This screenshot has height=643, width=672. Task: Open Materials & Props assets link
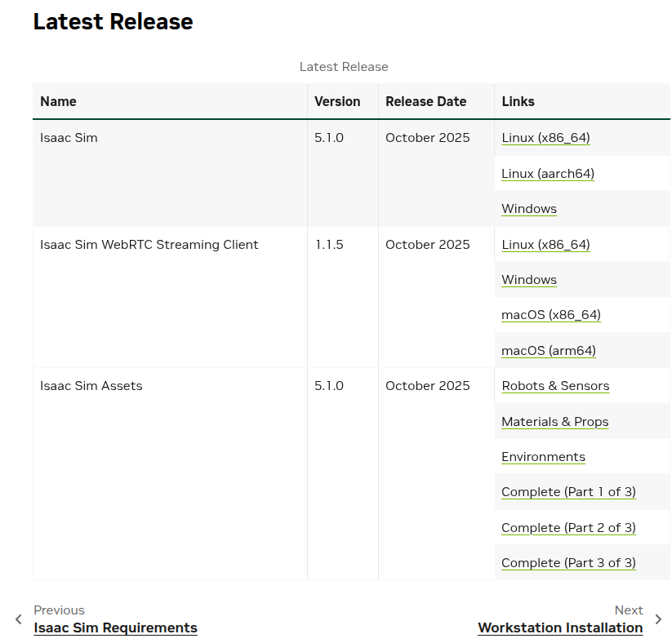click(555, 422)
